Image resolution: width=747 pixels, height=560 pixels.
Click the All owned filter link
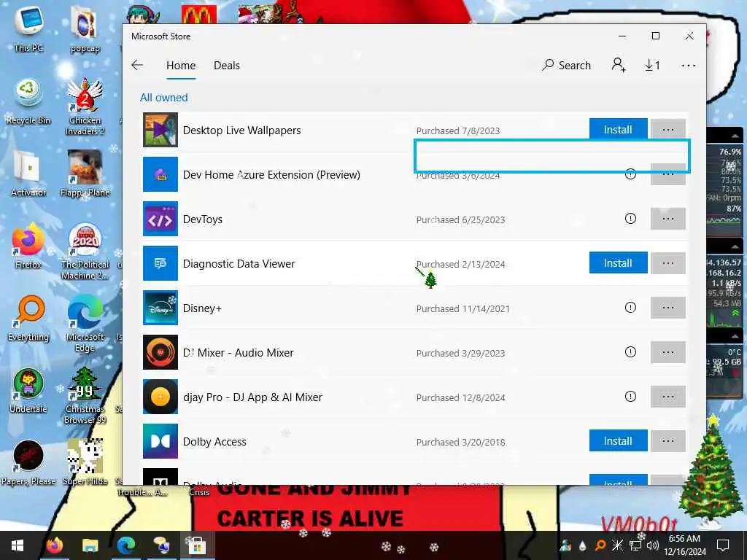tap(164, 98)
